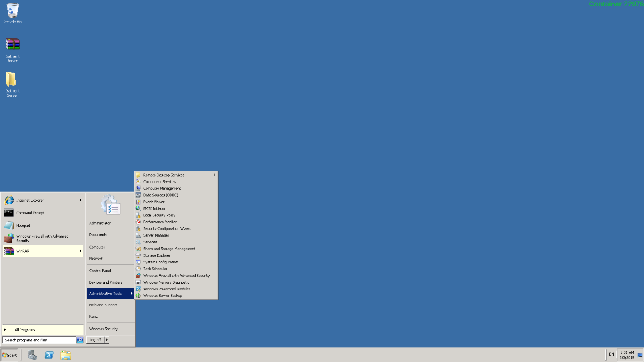
Task: Open Windows Explorer from the taskbar
Action: pos(66,355)
